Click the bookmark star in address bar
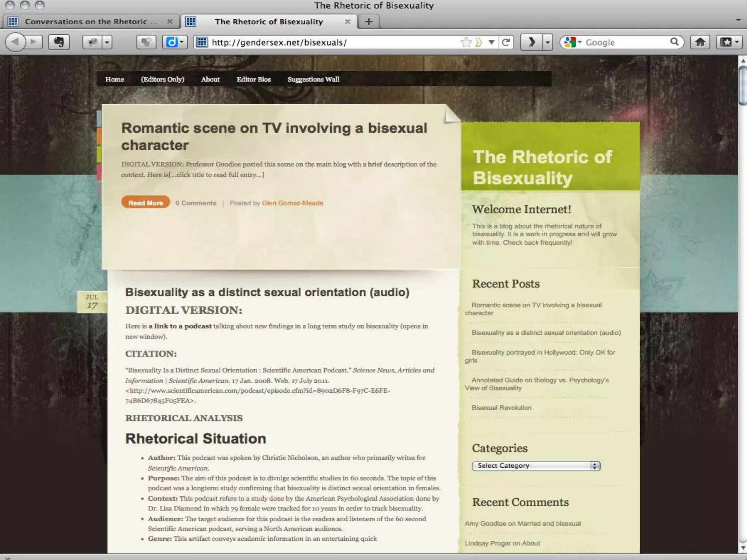 pos(466,42)
